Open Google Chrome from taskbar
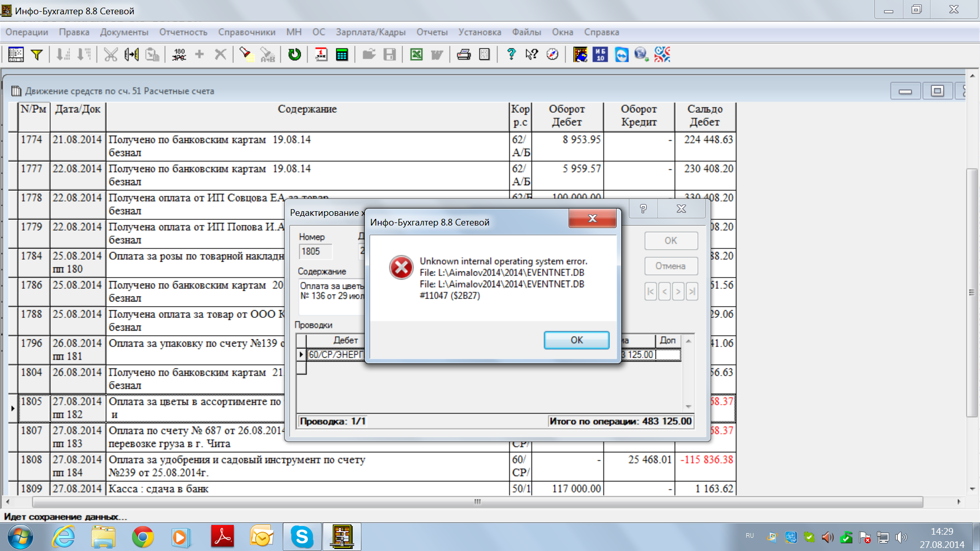Screen dimensions: 980x551 pos(142,537)
